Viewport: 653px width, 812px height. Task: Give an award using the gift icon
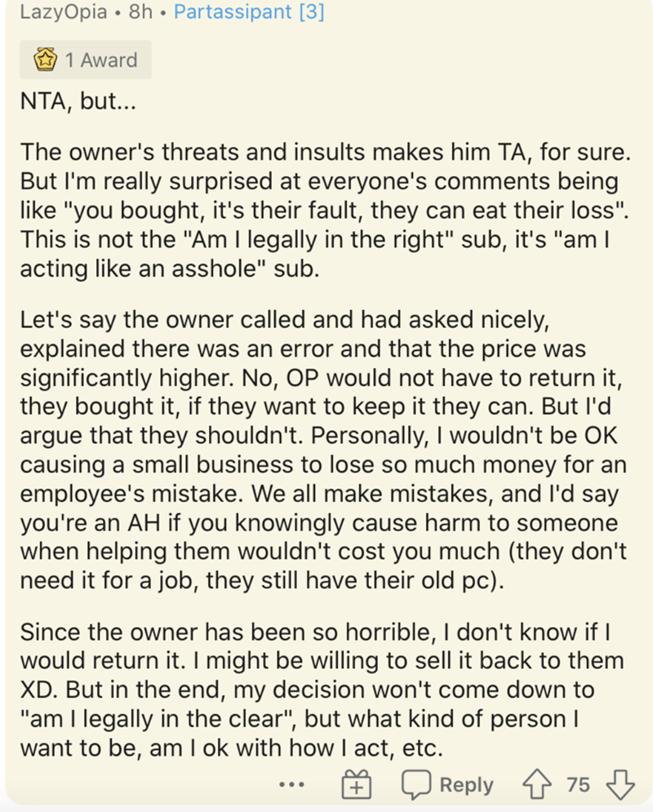pyautogui.click(x=356, y=784)
